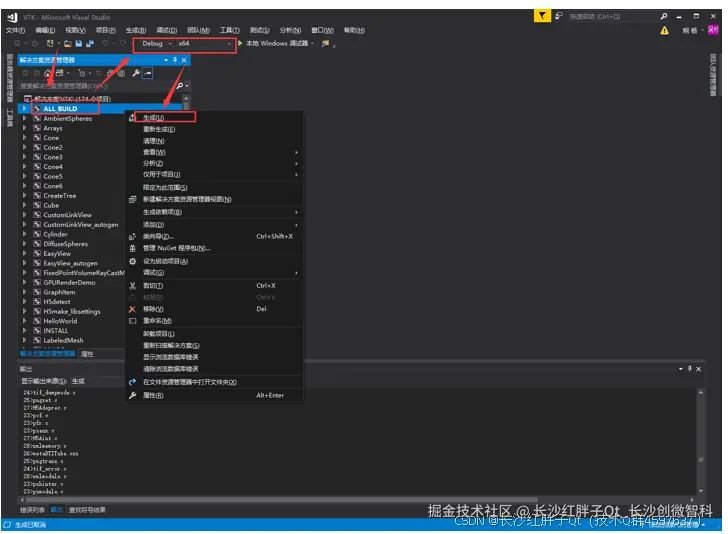Click the wrench icon for 属性 menu entry
This screenshot has height=534, width=728.
pyautogui.click(x=132, y=396)
